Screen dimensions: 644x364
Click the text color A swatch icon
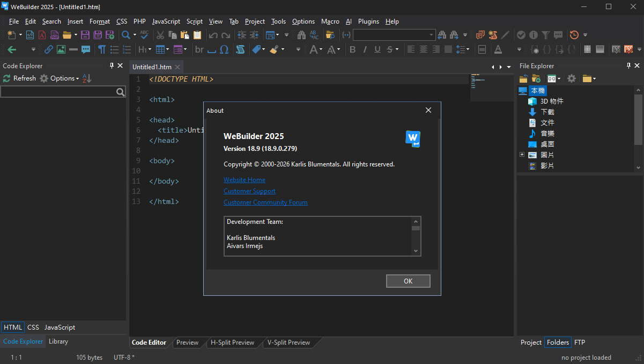tap(498, 49)
